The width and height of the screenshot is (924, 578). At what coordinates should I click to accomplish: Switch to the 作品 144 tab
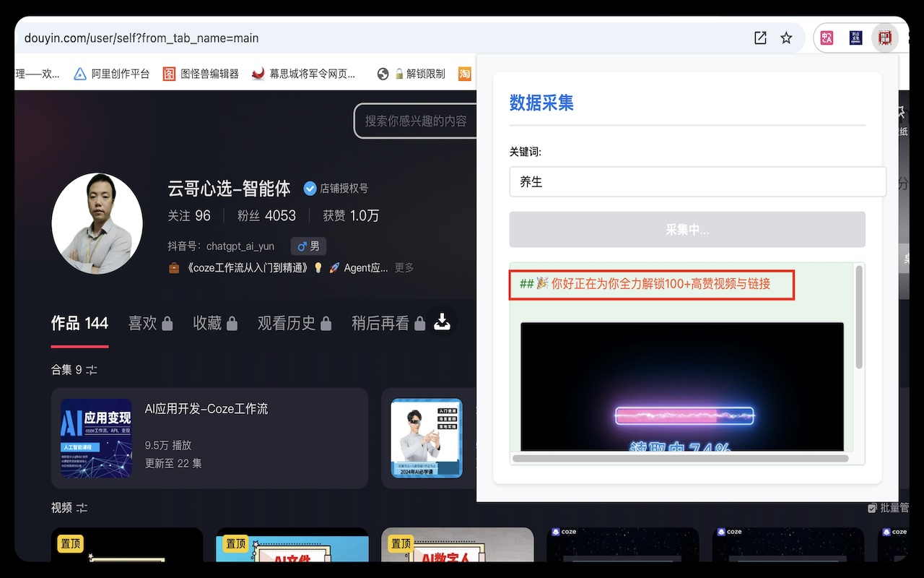(79, 323)
